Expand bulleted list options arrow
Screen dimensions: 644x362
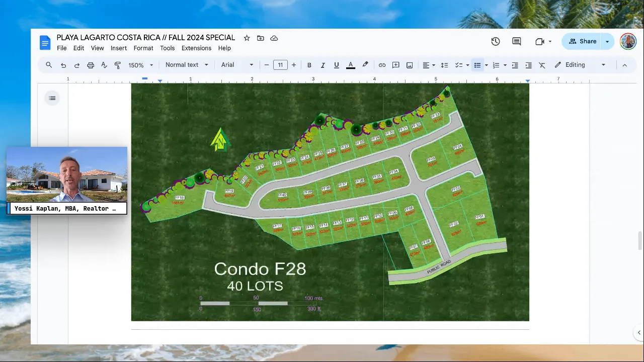(x=486, y=65)
